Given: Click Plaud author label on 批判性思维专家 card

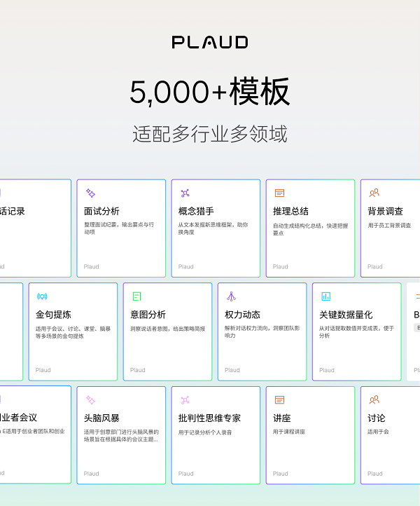Looking at the screenshot, I should [186, 473].
